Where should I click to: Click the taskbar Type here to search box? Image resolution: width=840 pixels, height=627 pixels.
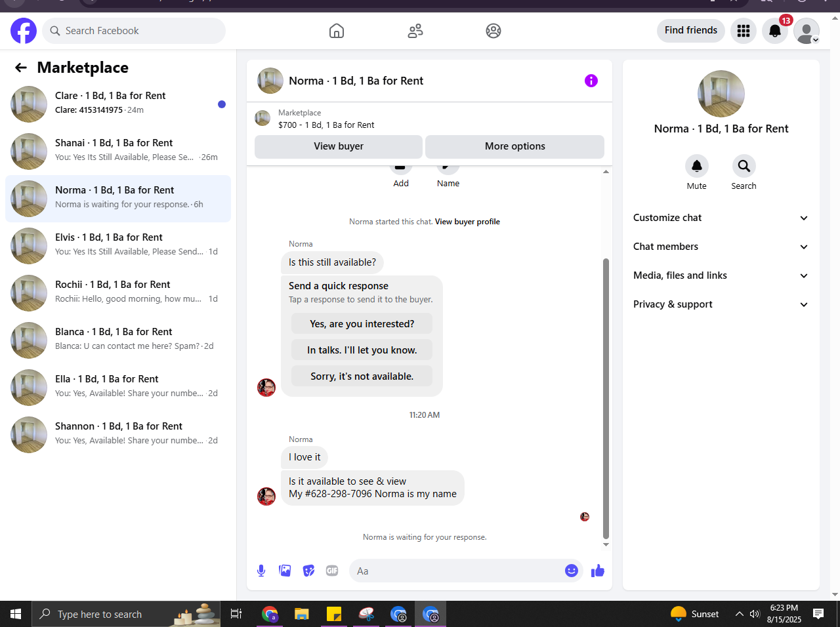click(126, 614)
